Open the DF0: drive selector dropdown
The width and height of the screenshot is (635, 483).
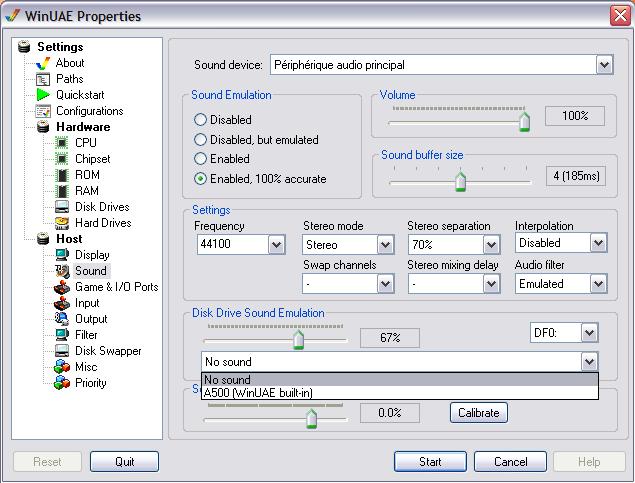589,333
